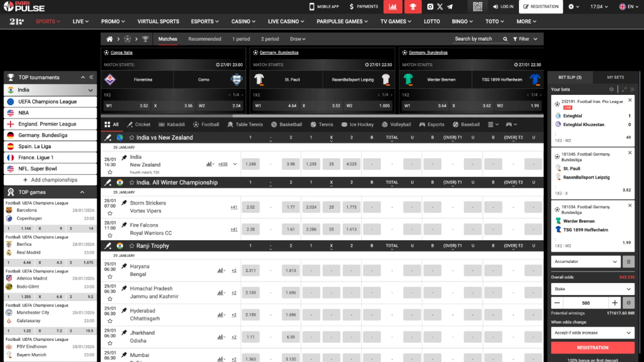Star the India New Zealand 16:30 match
Viewport: 644px width, 362px height.
click(110, 172)
